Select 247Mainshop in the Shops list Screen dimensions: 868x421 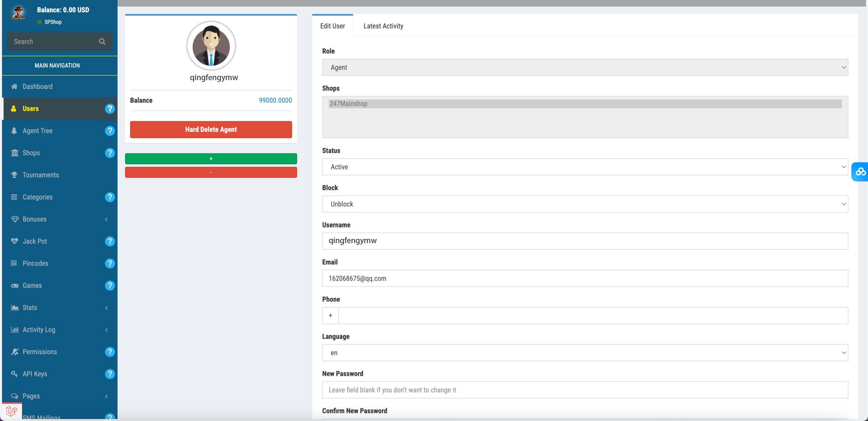click(585, 104)
